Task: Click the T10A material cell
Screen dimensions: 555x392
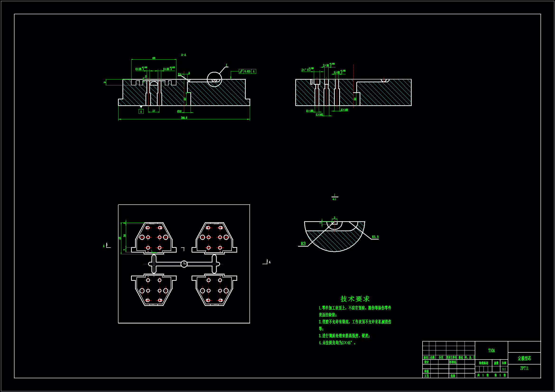Action: [491, 351]
